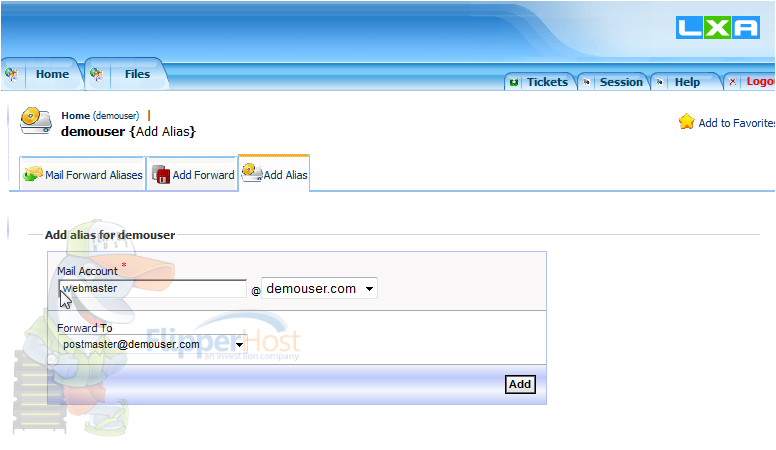This screenshot has width=776, height=450.
Task: Click the yellow star Favorites icon
Action: coord(686,122)
